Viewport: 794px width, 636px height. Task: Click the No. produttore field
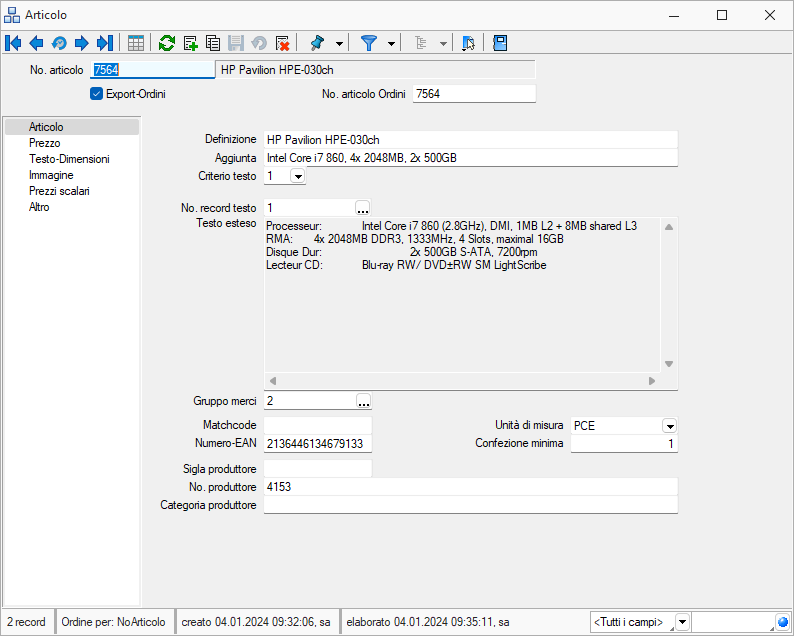pyautogui.click(x=470, y=487)
